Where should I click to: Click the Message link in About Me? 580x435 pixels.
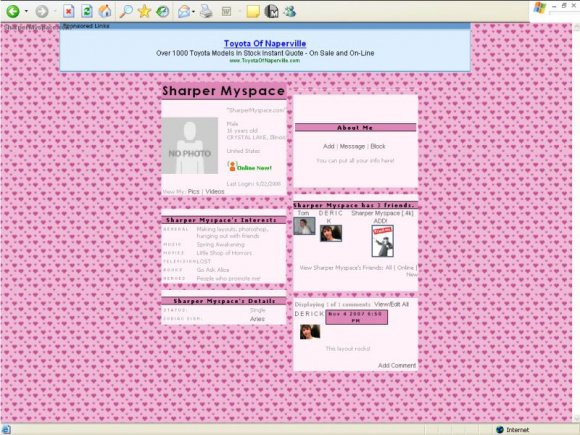352,146
